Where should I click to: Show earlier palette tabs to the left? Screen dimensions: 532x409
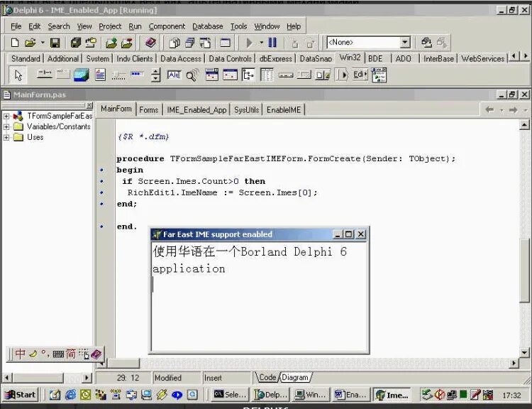[x=514, y=55]
